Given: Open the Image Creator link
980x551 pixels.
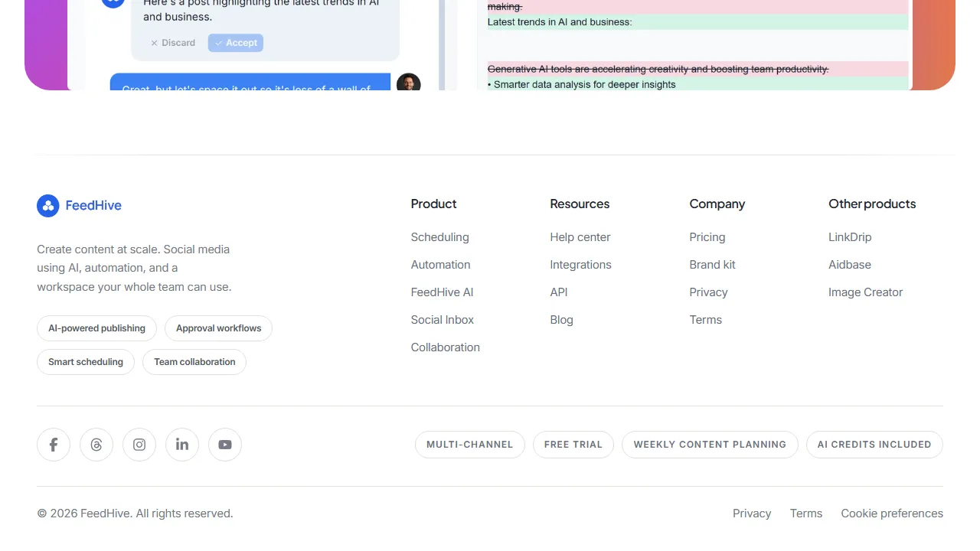Looking at the screenshot, I should (866, 292).
